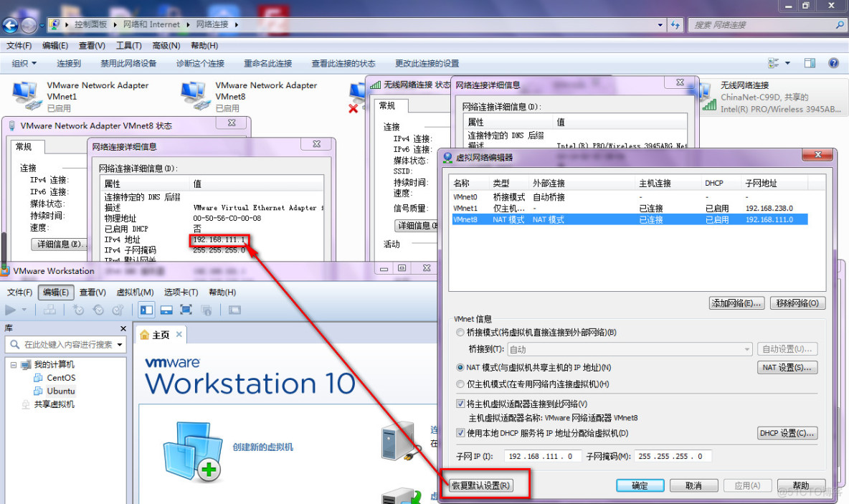Select the bridged mode (桥接模式) radio button

(460, 333)
